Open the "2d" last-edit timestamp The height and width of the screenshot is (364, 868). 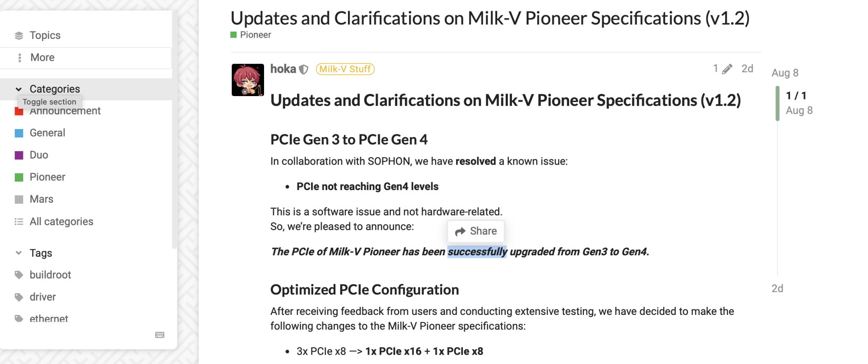747,68
